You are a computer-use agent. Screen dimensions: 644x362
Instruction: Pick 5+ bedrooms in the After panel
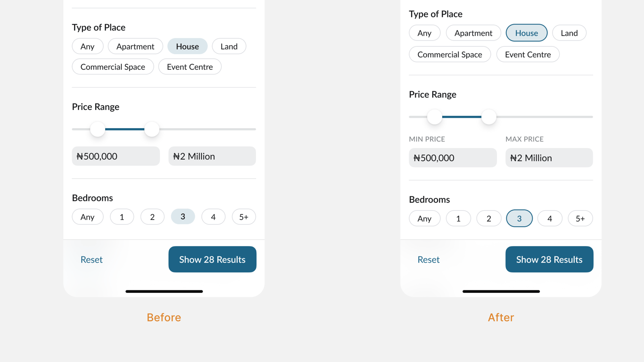click(580, 219)
